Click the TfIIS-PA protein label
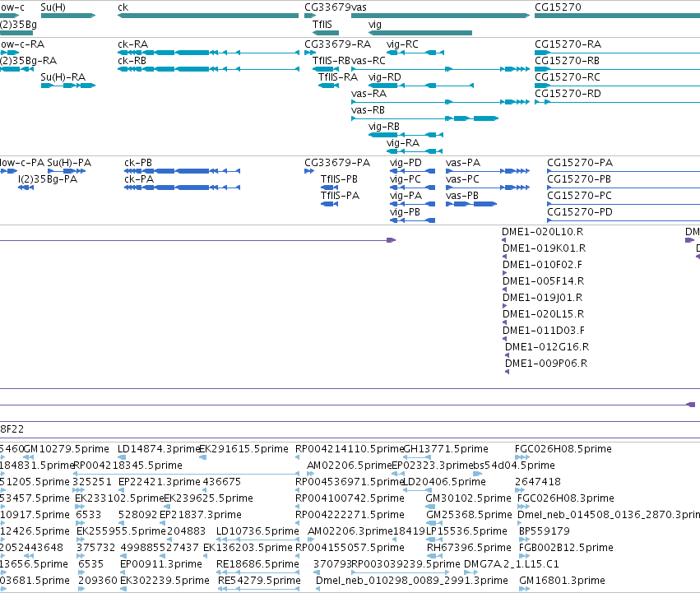 (x=341, y=196)
